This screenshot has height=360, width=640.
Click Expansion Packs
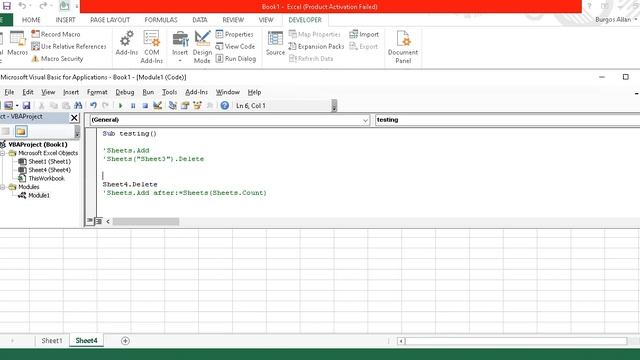(316, 47)
